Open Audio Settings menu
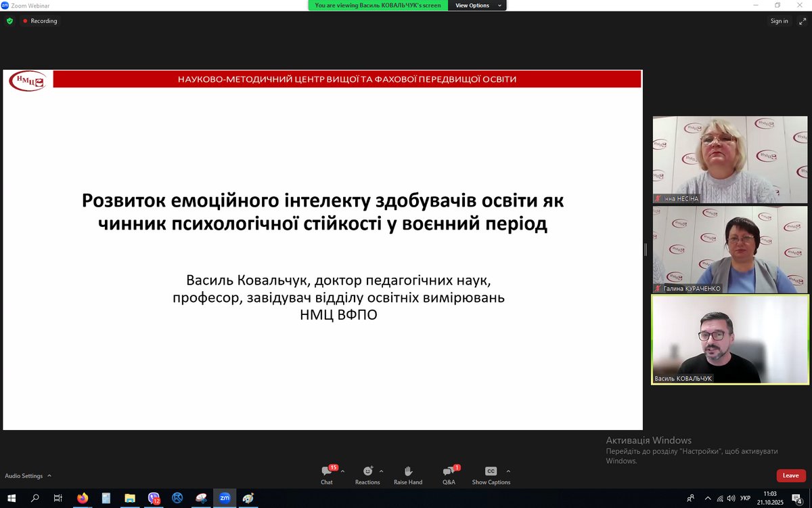812x508 pixels. click(x=28, y=476)
